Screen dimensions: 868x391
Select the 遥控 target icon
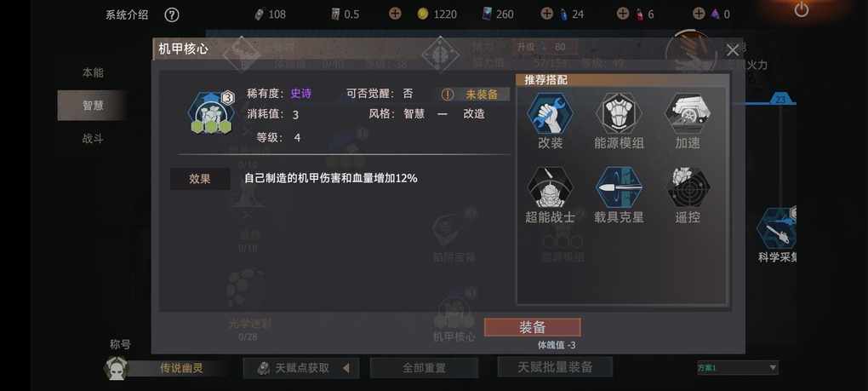[x=688, y=187]
